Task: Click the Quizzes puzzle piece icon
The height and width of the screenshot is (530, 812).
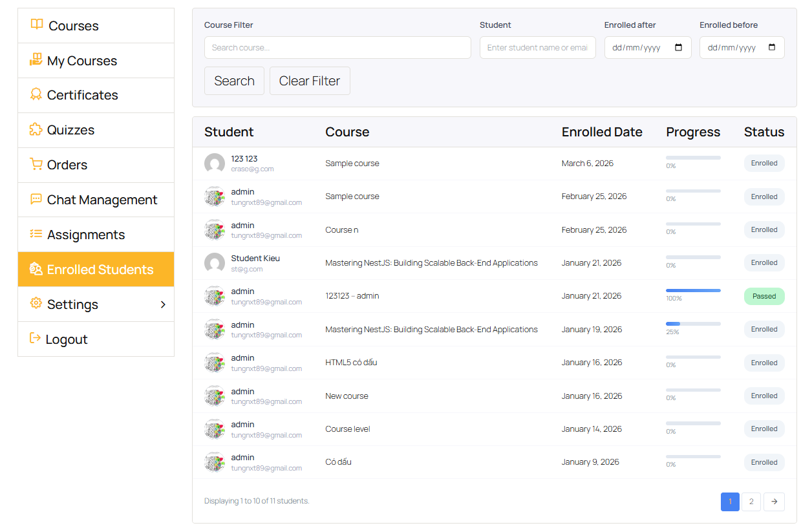Action: pos(36,129)
